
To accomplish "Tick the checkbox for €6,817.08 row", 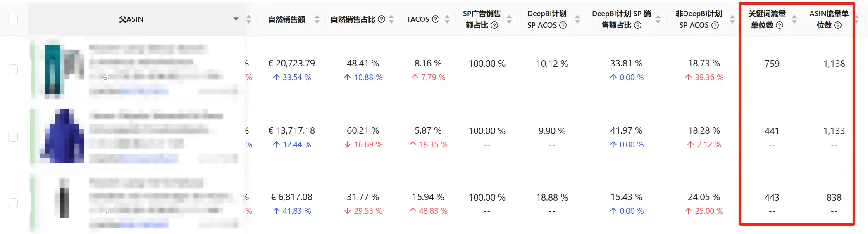I will 13,203.
